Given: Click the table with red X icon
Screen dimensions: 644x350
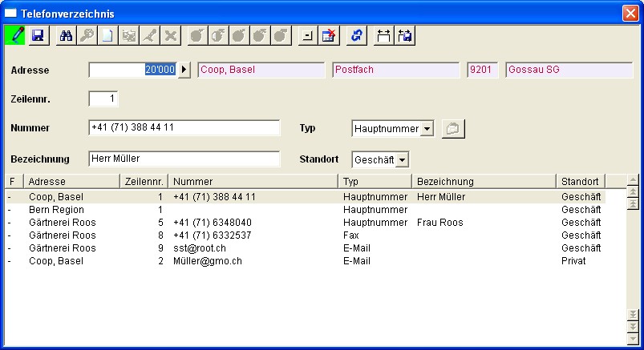Looking at the screenshot, I should pos(329,35).
